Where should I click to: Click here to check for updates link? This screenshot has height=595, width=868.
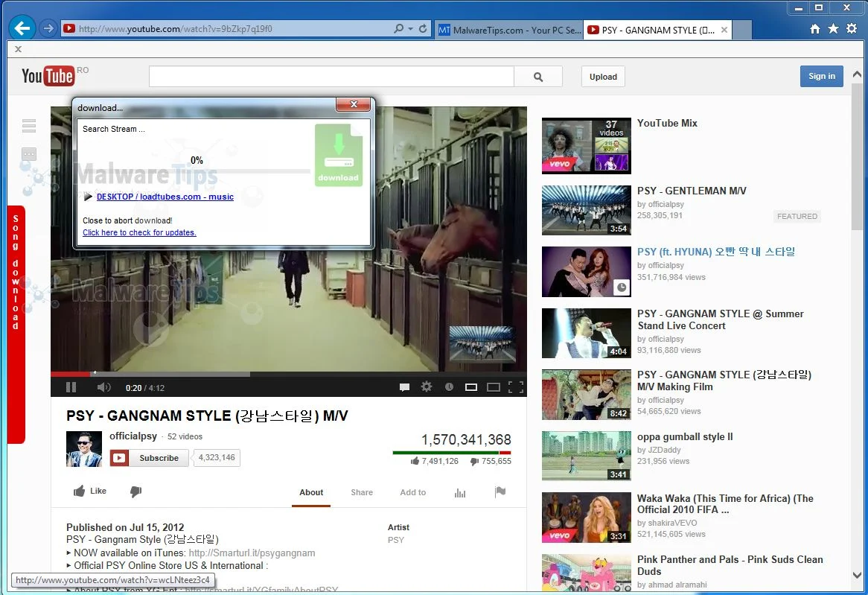[x=139, y=232]
